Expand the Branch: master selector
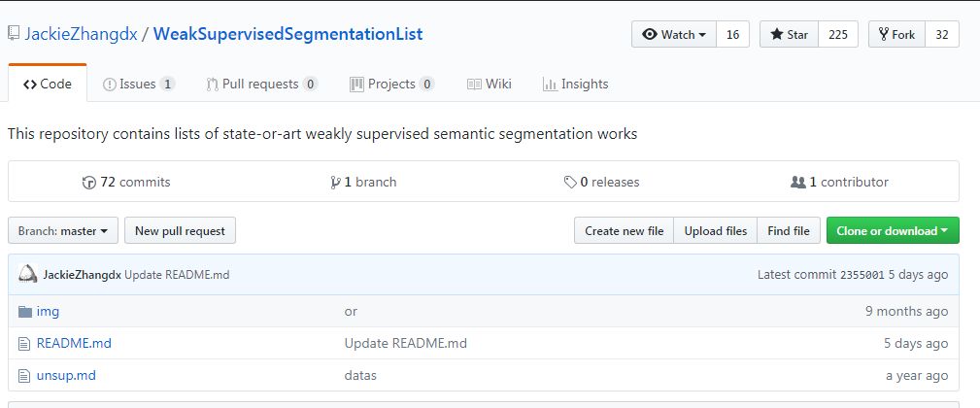Viewport: 980px width, 408px height. (x=63, y=231)
